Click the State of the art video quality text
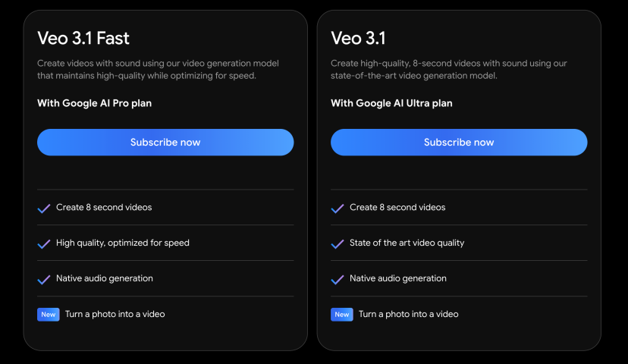Viewport: 628px width, 364px height. click(x=407, y=243)
